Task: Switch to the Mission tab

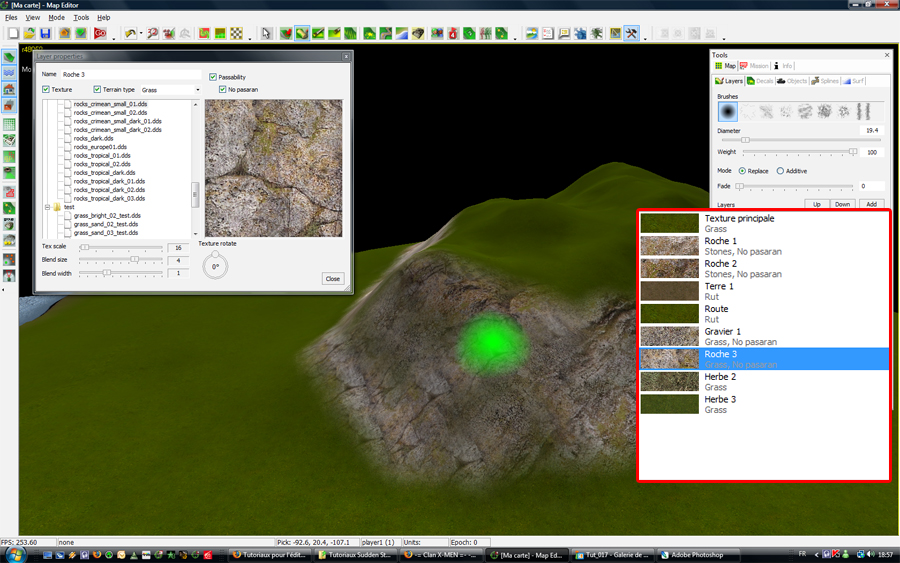Action: 754,66
